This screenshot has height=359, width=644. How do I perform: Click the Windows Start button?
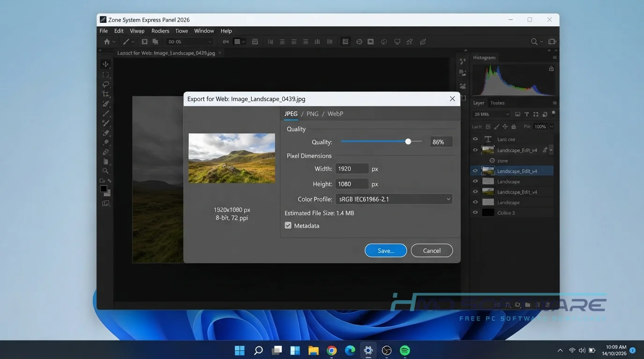tap(240, 350)
